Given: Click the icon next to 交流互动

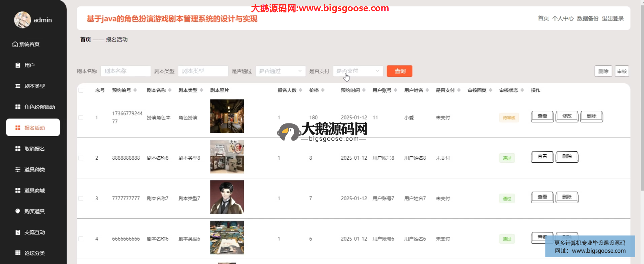Looking at the screenshot, I should (18, 232).
